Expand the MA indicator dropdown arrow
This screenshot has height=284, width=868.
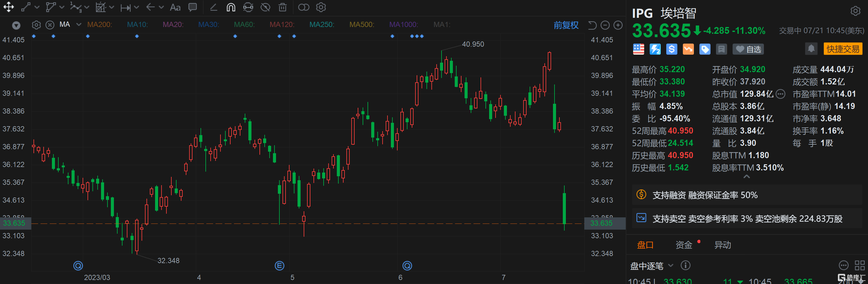(x=79, y=25)
